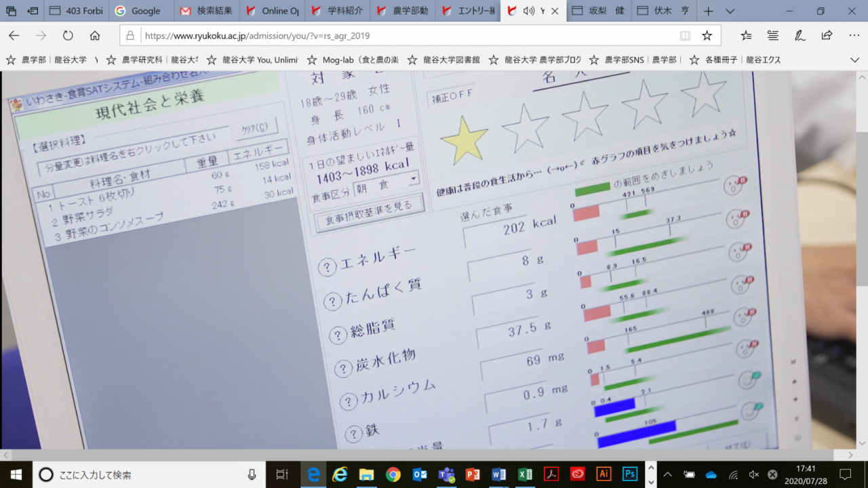
Task: Open the Windows Start menu
Action: (16, 474)
